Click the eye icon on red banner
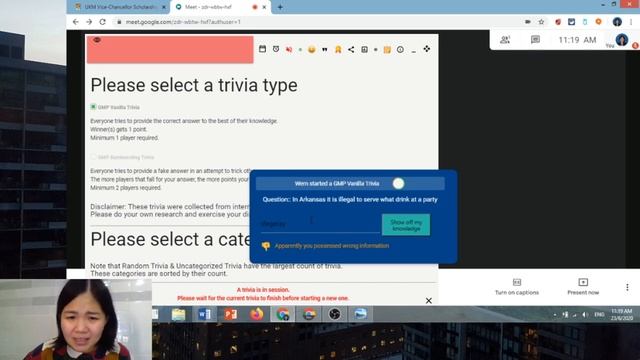This screenshot has height=360, width=640. (x=97, y=40)
